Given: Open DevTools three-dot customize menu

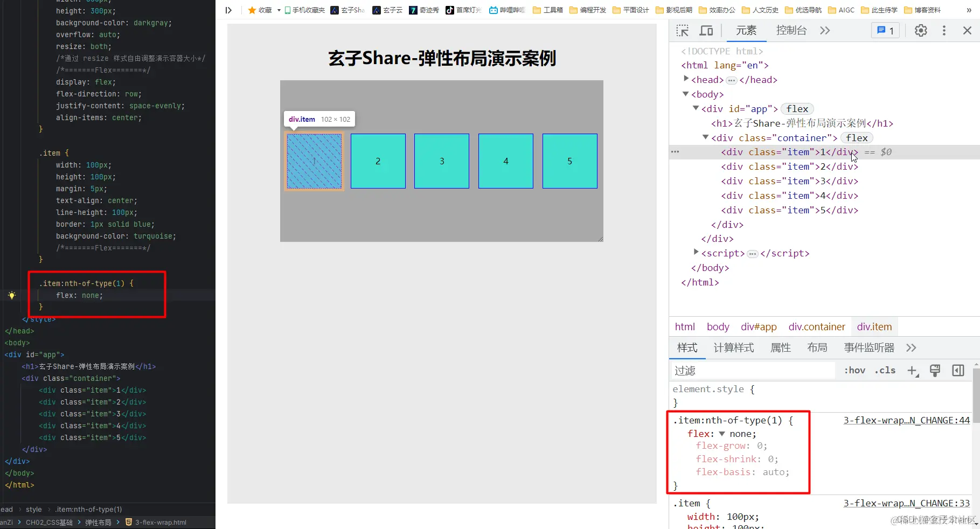Looking at the screenshot, I should tap(944, 31).
